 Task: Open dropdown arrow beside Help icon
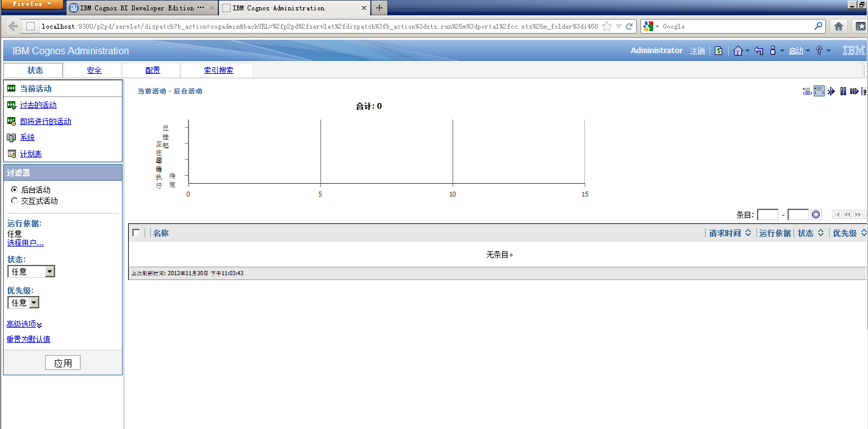click(x=828, y=51)
